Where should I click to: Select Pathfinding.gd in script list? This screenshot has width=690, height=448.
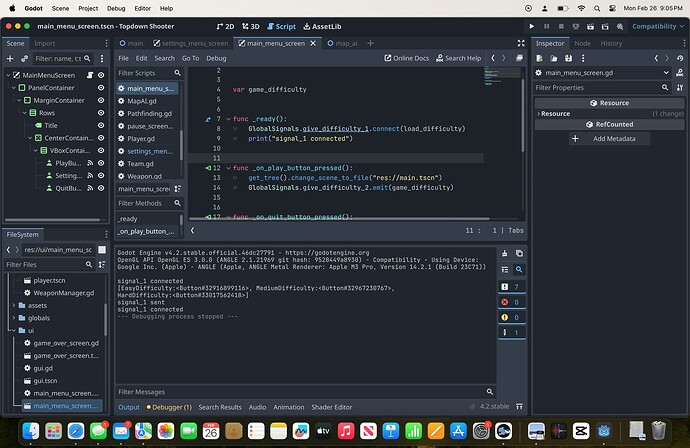(x=149, y=114)
